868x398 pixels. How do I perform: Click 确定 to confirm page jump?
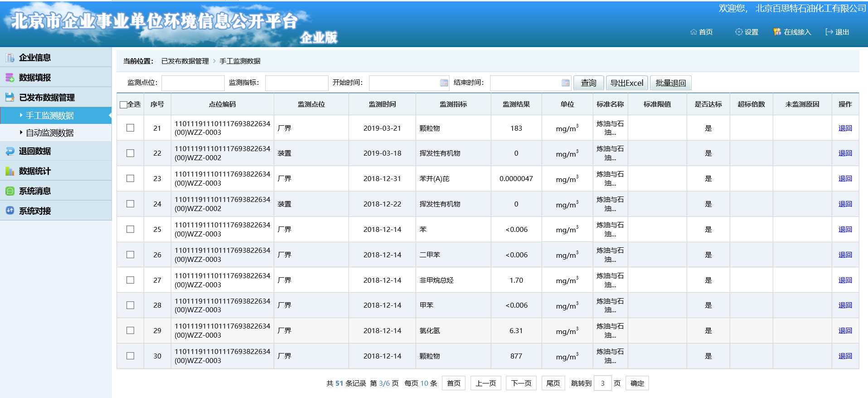click(x=637, y=383)
